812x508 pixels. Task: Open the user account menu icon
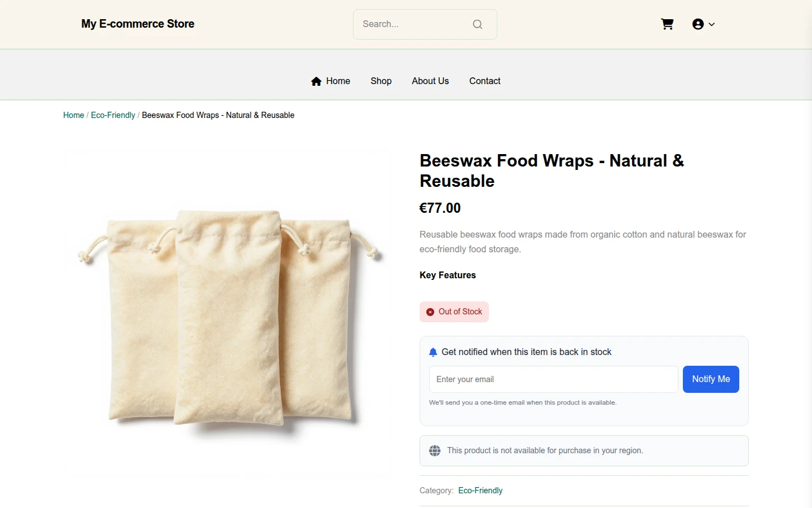click(698, 24)
